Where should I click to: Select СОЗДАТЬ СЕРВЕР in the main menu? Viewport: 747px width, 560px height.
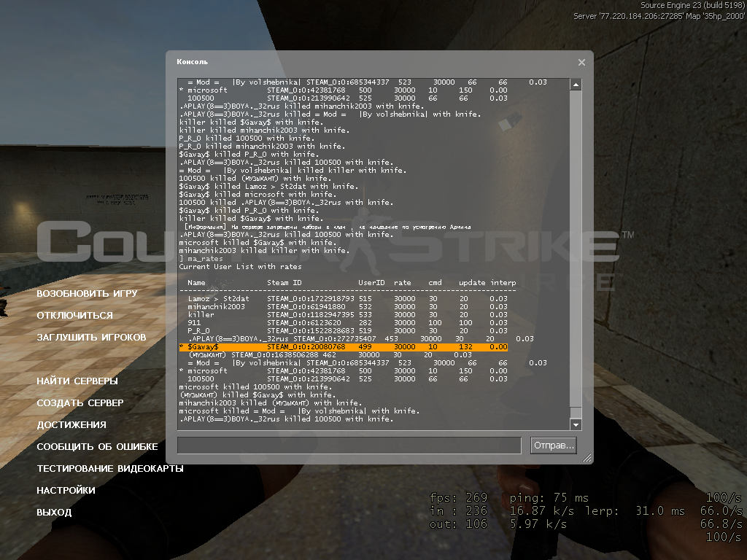pyautogui.click(x=80, y=402)
